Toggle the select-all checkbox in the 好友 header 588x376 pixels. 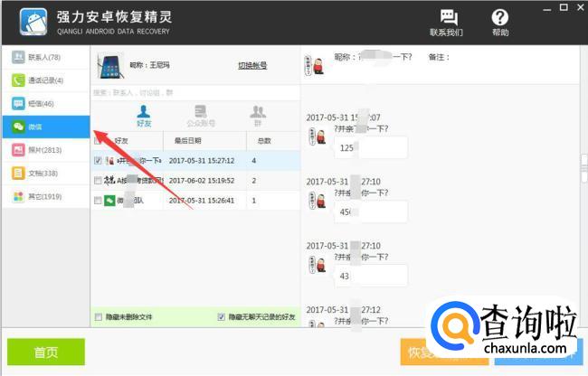97,141
